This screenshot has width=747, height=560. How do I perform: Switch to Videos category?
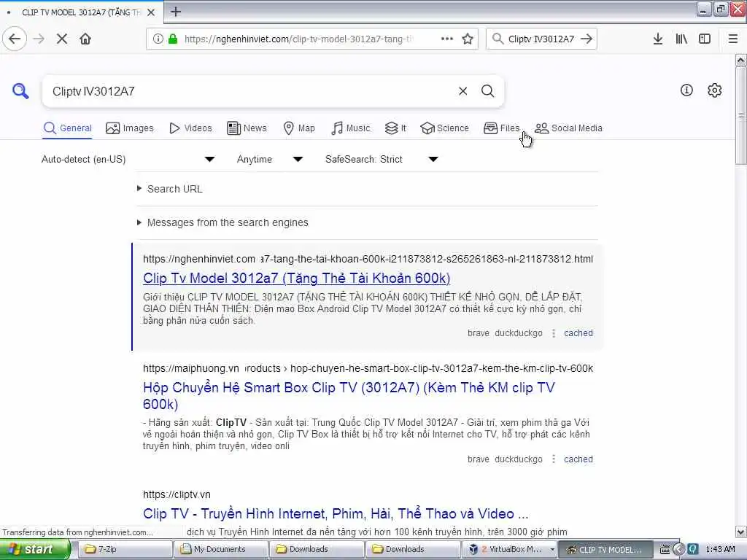pos(190,128)
